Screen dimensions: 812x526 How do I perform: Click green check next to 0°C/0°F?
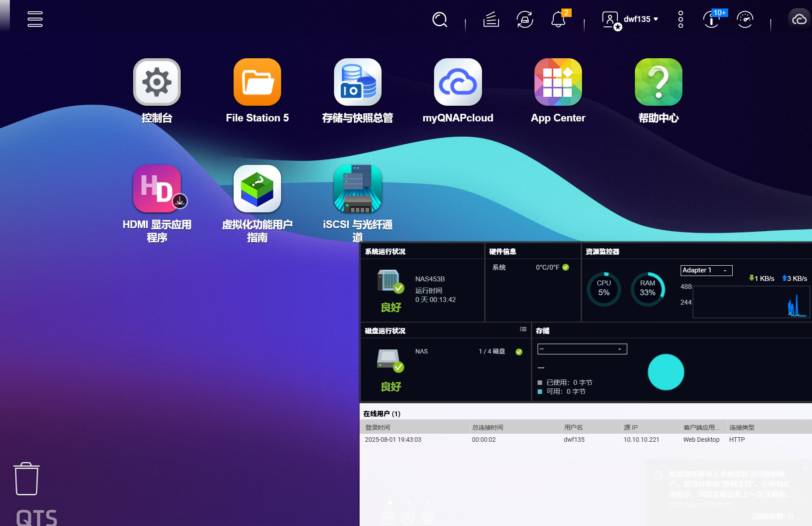click(566, 267)
